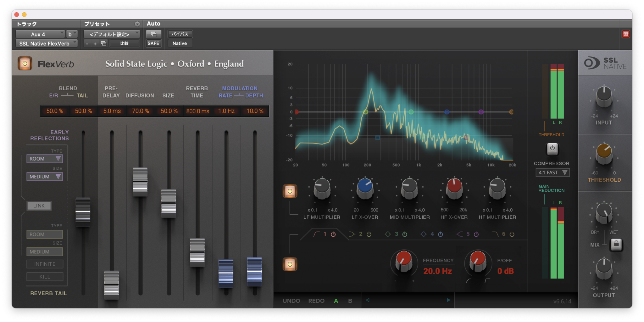
Task: Switch to comparison state B
Action: pyautogui.click(x=350, y=301)
